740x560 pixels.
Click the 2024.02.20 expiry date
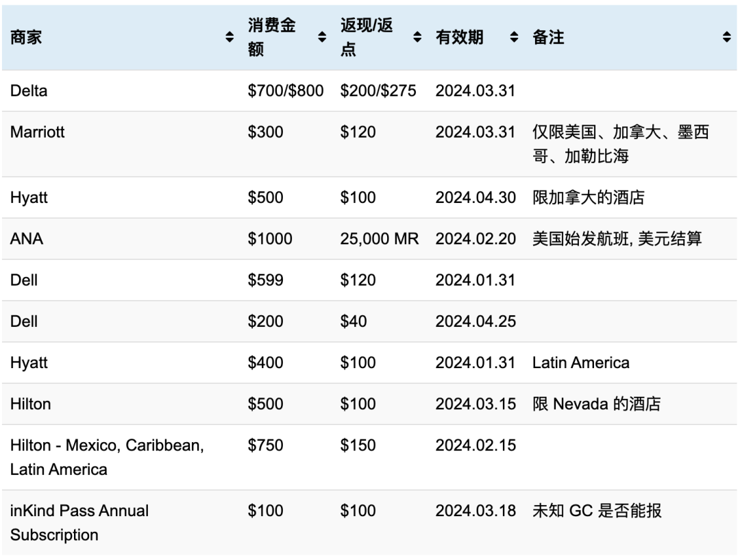pyautogui.click(x=476, y=239)
